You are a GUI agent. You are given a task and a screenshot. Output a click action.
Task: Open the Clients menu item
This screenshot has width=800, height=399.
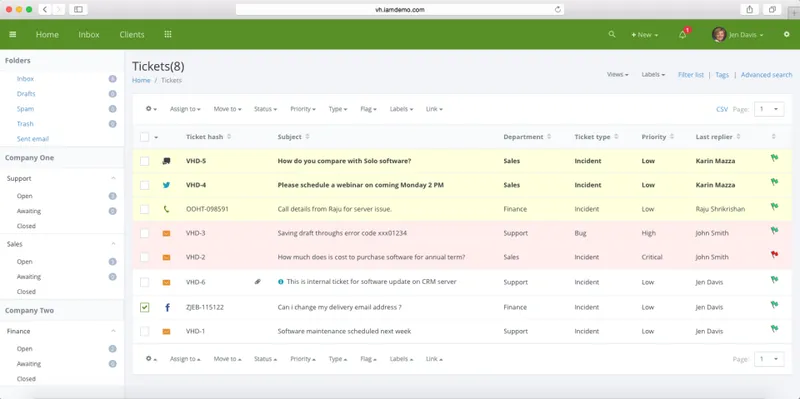pos(132,35)
